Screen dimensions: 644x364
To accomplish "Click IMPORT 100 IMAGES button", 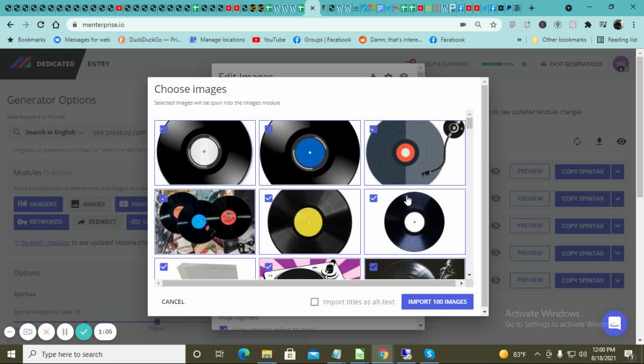I will (437, 301).
